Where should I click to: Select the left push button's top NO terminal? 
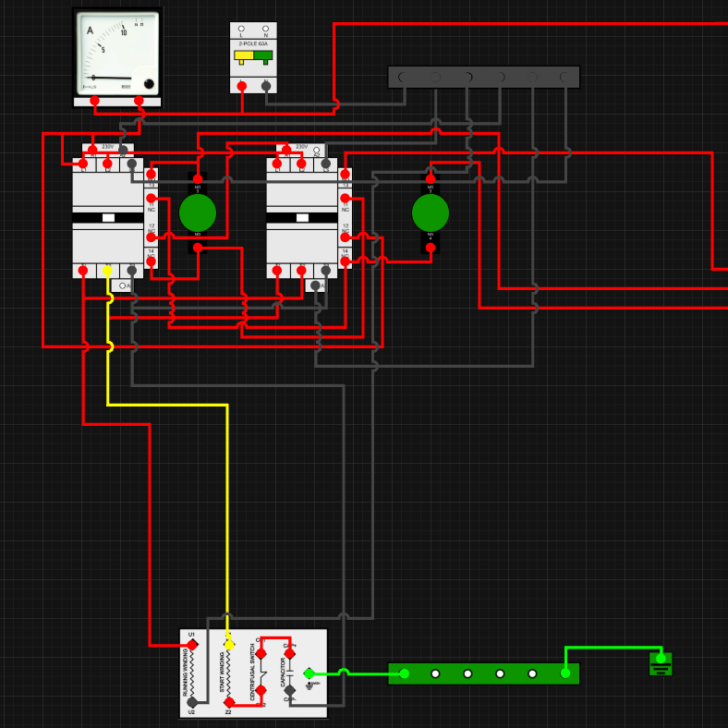tap(198, 178)
